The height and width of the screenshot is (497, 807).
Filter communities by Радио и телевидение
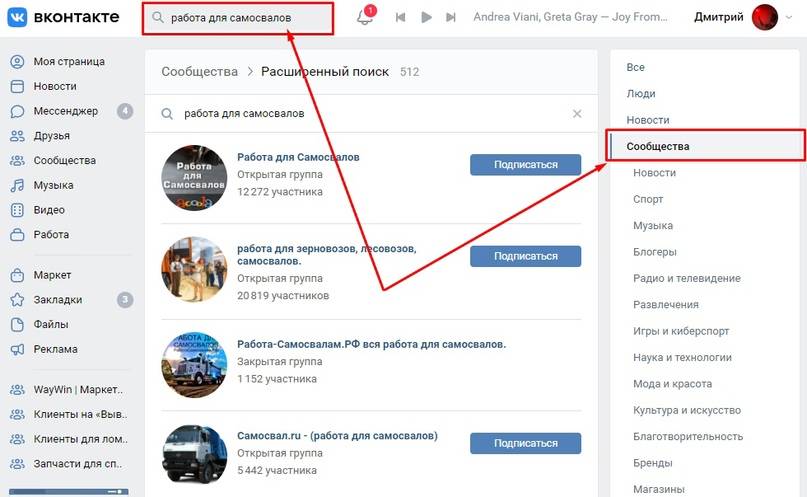[687, 278]
